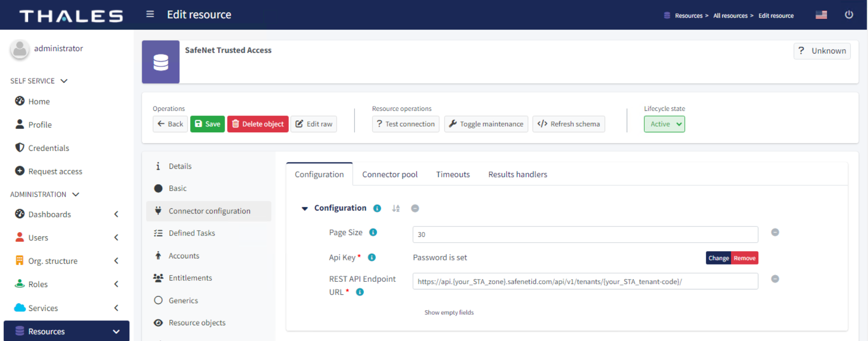Click the Configuration heading info icon

(x=377, y=208)
